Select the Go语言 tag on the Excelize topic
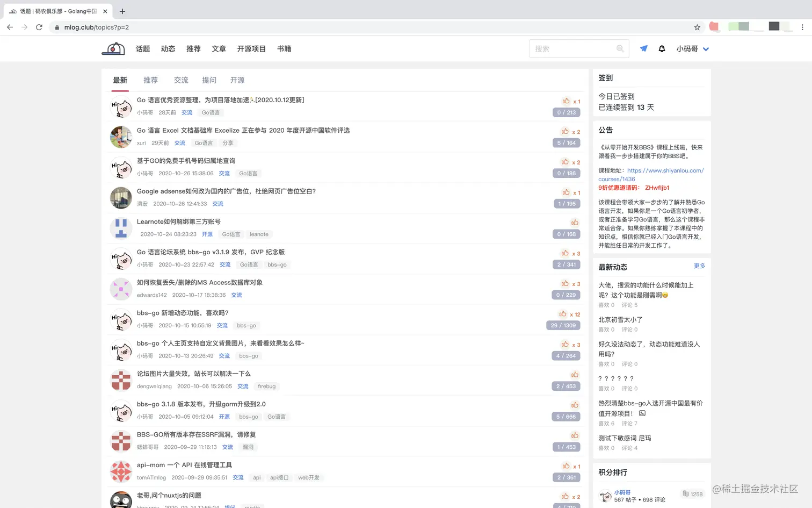The height and width of the screenshot is (508, 812). pos(204,142)
